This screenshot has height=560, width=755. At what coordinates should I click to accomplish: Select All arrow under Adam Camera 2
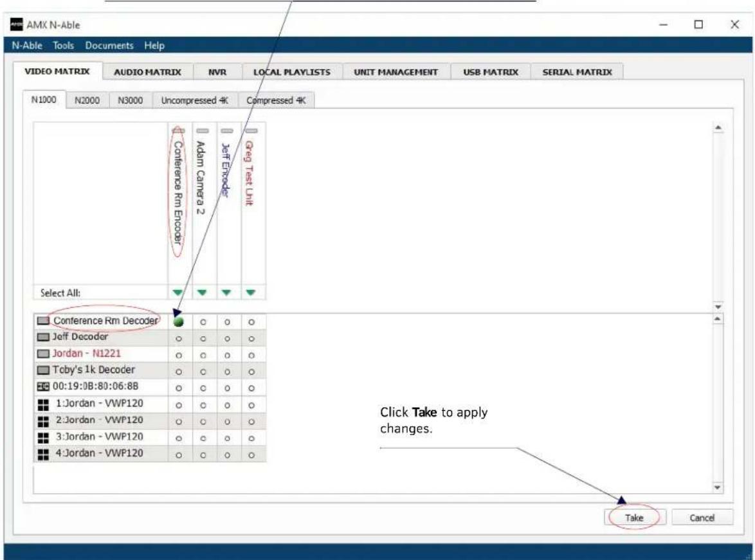coord(202,293)
